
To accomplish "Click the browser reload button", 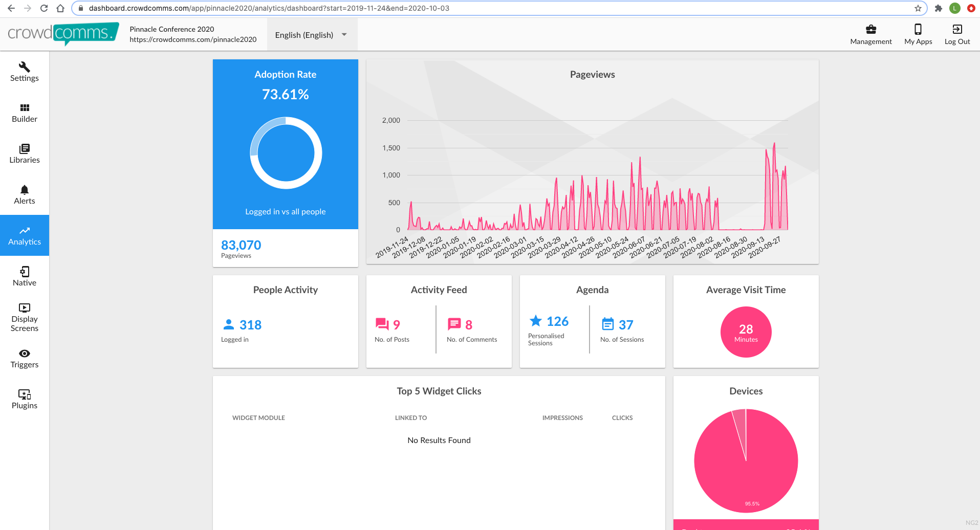I will pos(44,8).
